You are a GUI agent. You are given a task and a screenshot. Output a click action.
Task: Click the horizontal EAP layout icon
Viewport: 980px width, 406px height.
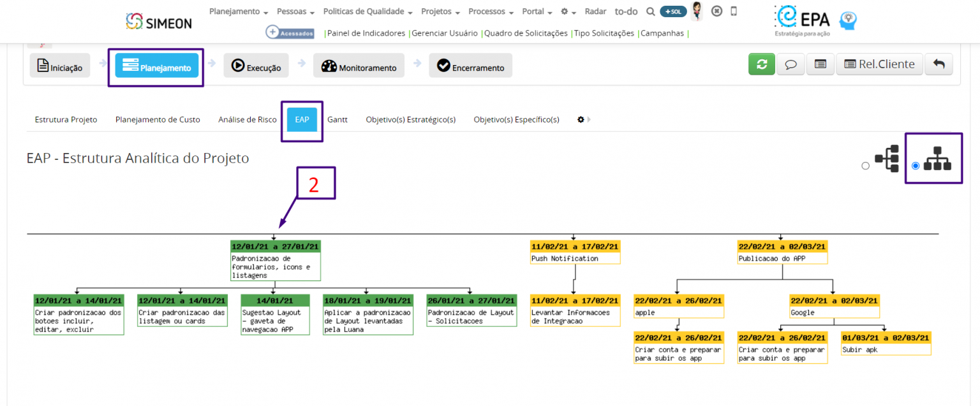point(886,157)
